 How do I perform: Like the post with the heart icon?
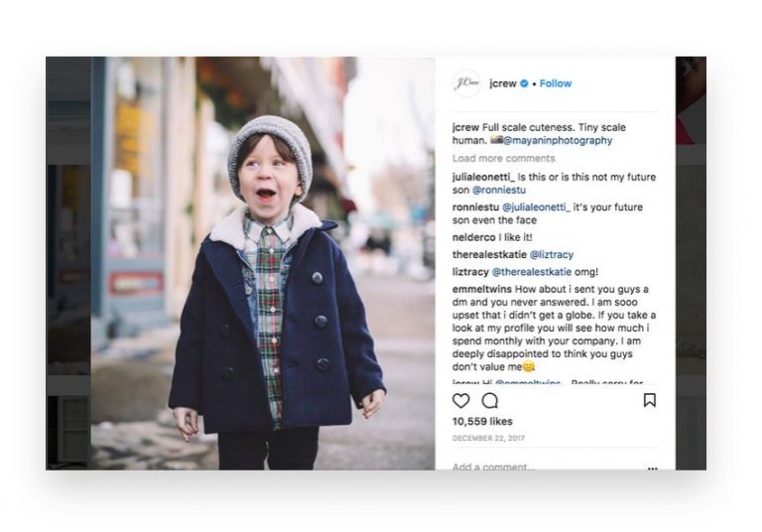(461, 401)
